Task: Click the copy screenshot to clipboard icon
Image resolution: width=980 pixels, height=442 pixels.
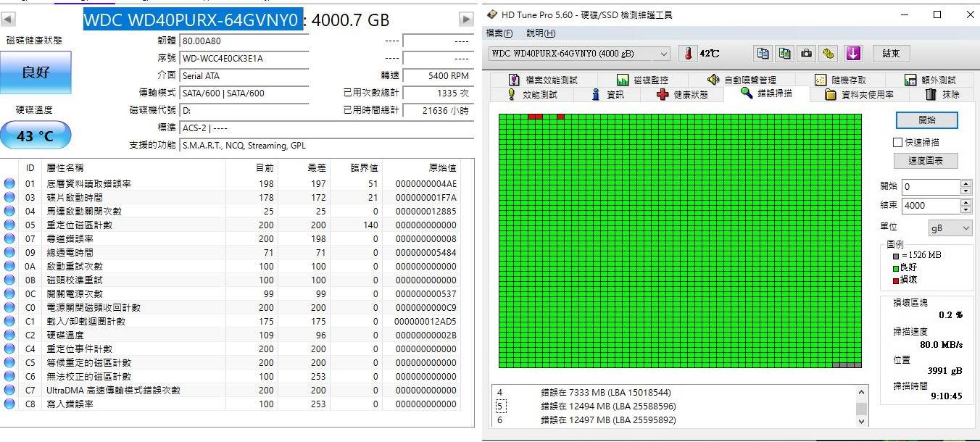Action: click(x=785, y=53)
